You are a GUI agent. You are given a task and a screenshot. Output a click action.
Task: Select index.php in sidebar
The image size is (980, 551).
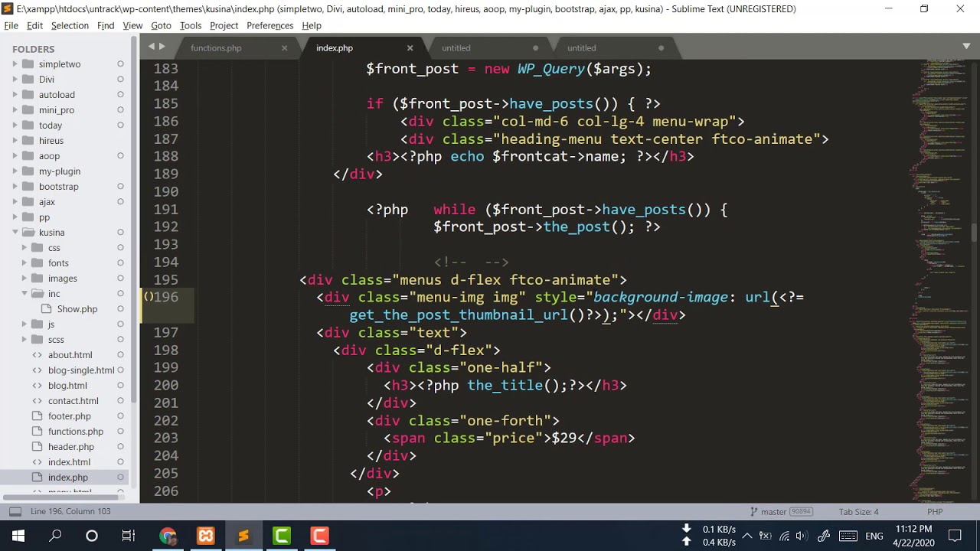[x=68, y=478]
